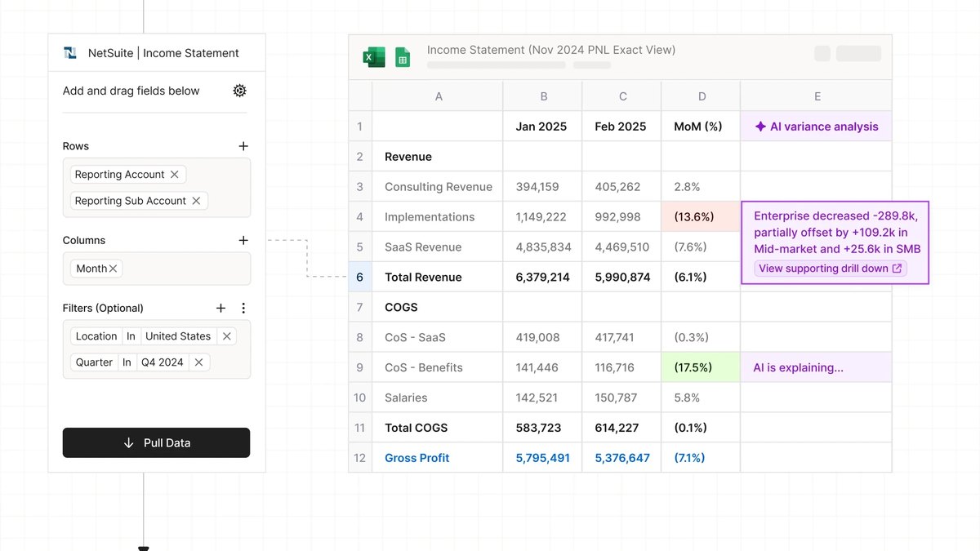Select the CoS - Benefits (17.5%) green cell
This screenshot has height=551, width=980.
click(x=702, y=367)
